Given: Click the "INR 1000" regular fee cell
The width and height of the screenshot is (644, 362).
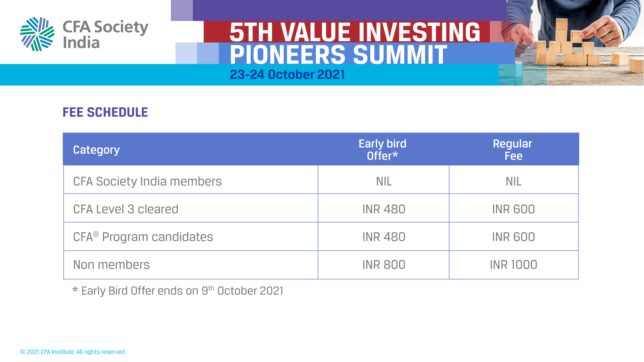Looking at the screenshot, I should (513, 265).
